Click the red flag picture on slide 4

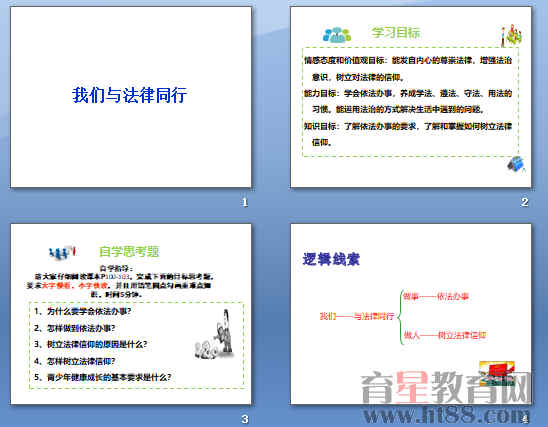tap(497, 373)
